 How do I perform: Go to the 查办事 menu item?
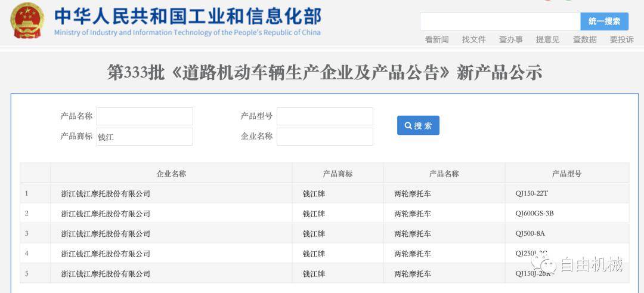pos(510,39)
